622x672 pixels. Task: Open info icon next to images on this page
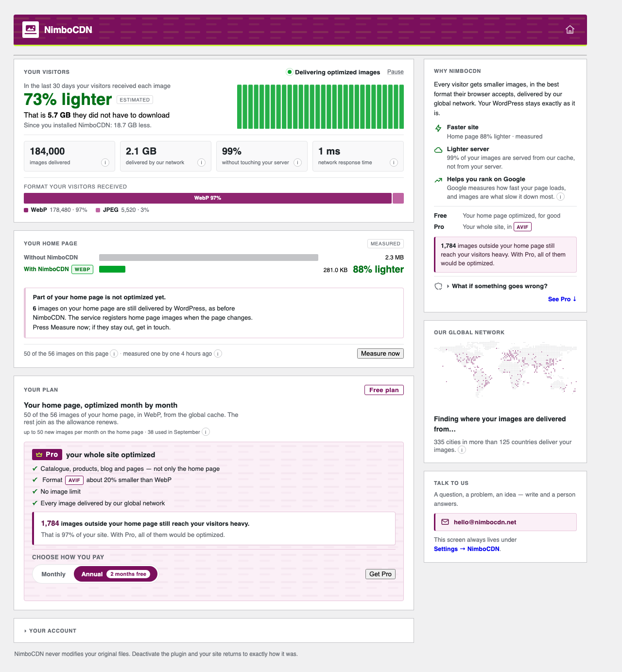click(x=114, y=353)
